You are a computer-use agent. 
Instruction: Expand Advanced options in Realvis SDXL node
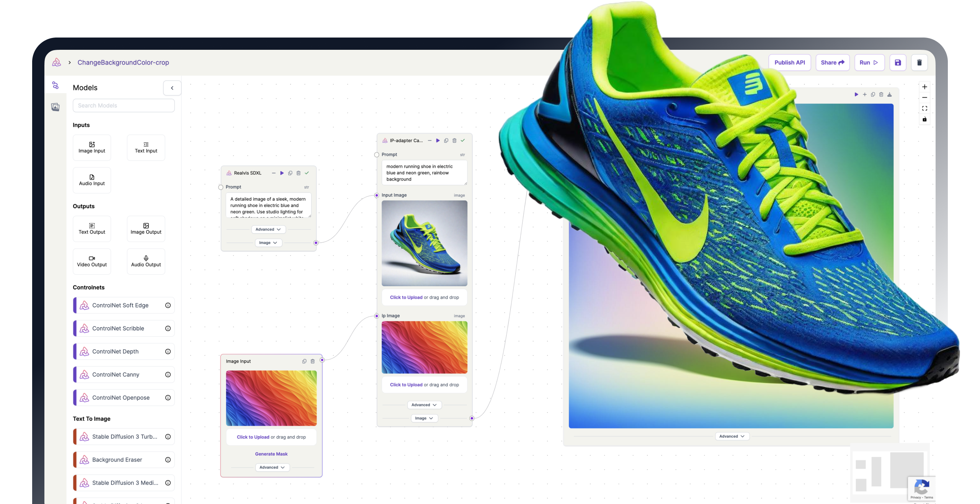click(x=268, y=229)
